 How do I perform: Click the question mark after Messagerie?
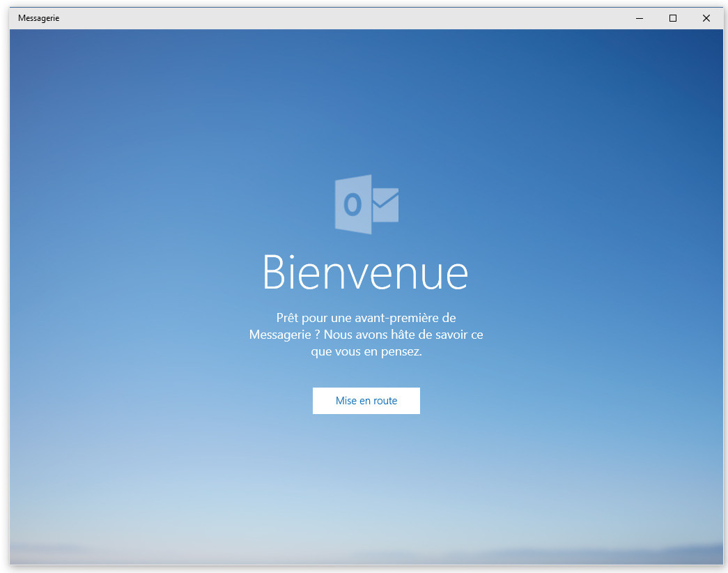(x=317, y=335)
